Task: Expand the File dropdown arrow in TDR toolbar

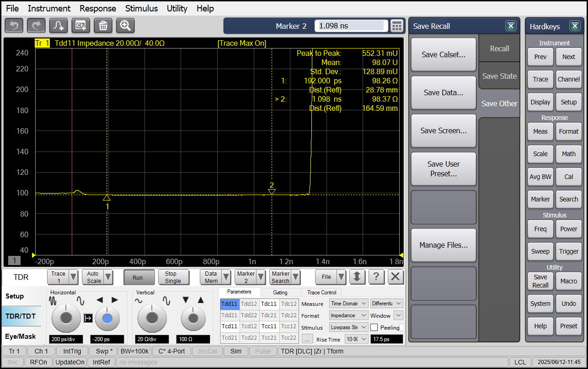Action: coord(341,277)
